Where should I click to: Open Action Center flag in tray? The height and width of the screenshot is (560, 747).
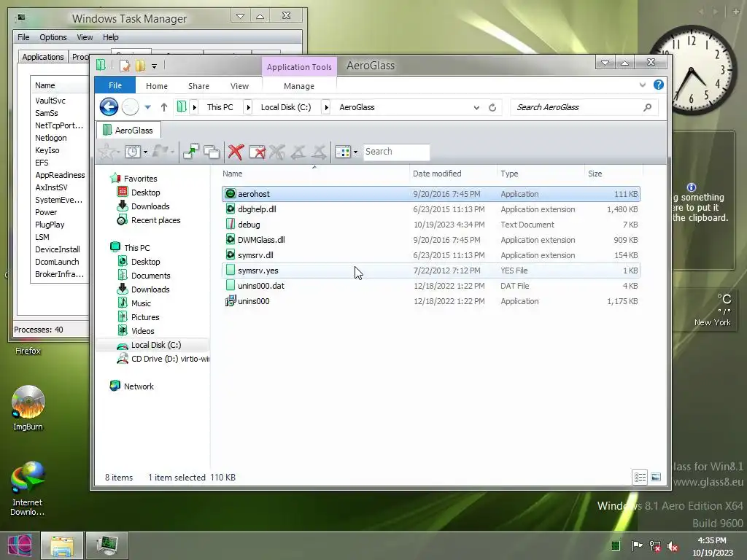point(637,545)
